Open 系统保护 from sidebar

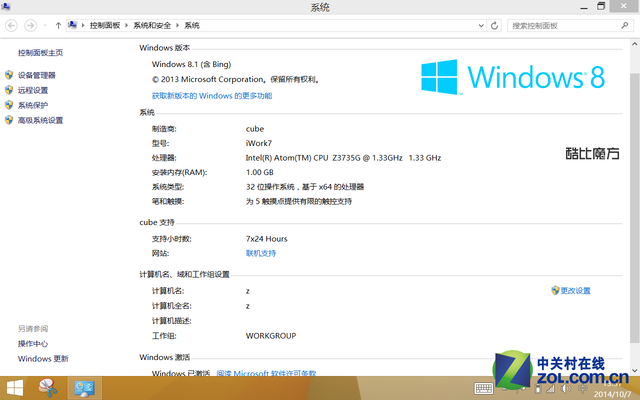tap(33, 105)
